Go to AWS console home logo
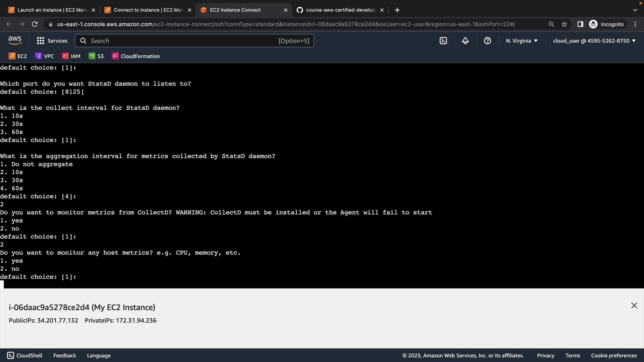This screenshot has width=644, height=362. click(x=15, y=41)
